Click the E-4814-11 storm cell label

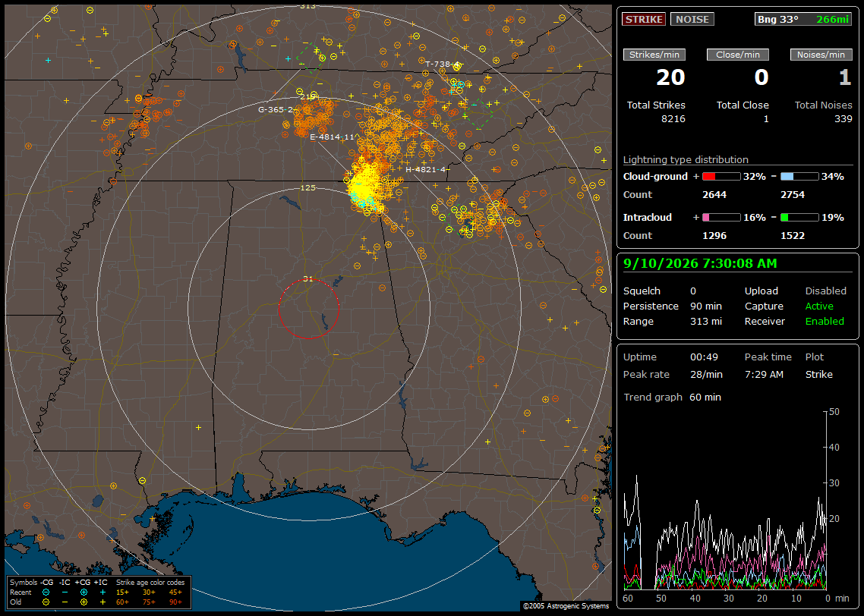[x=333, y=137]
